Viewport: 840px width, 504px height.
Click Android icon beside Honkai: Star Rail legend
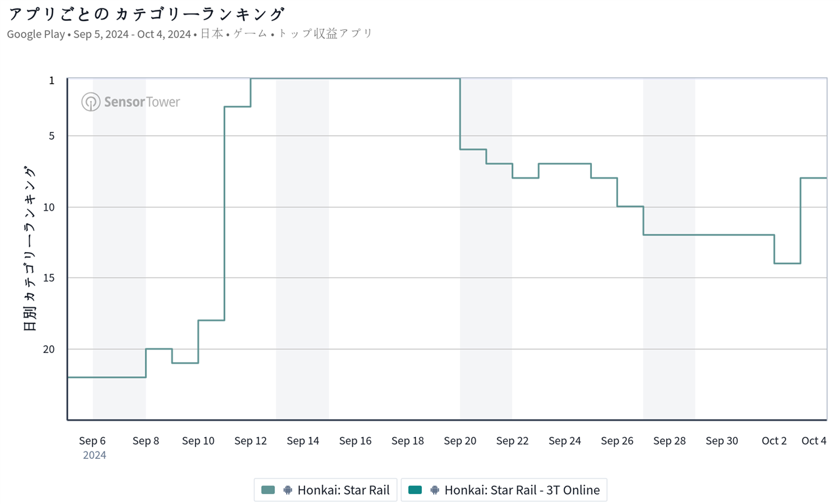[287, 490]
